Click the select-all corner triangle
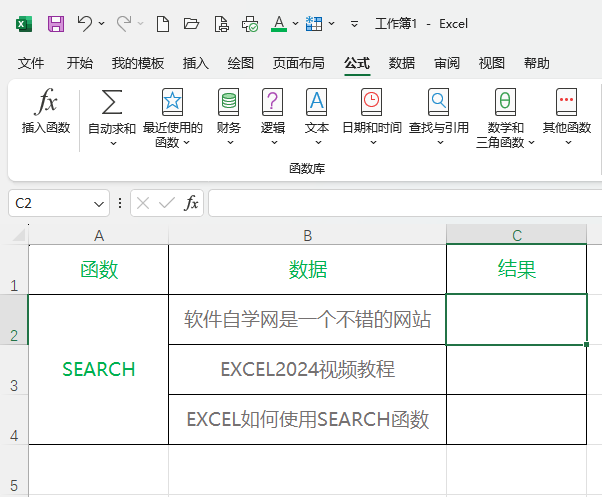This screenshot has height=497, width=602. pos(18,234)
